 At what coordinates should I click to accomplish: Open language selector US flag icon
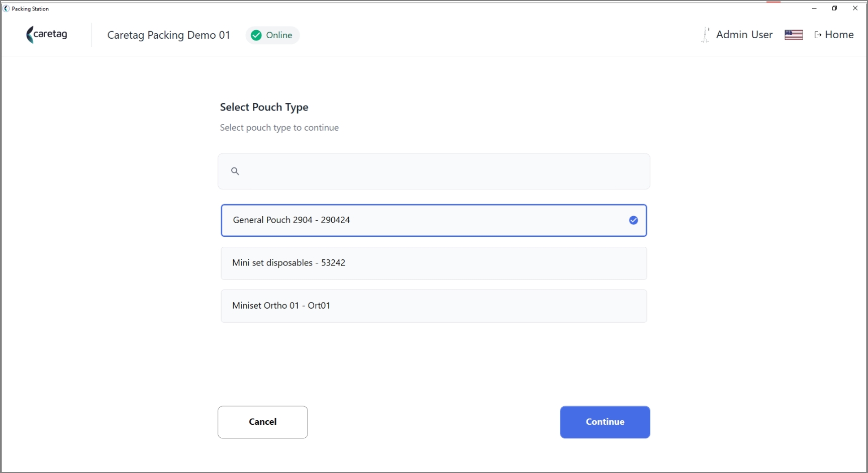tap(794, 35)
